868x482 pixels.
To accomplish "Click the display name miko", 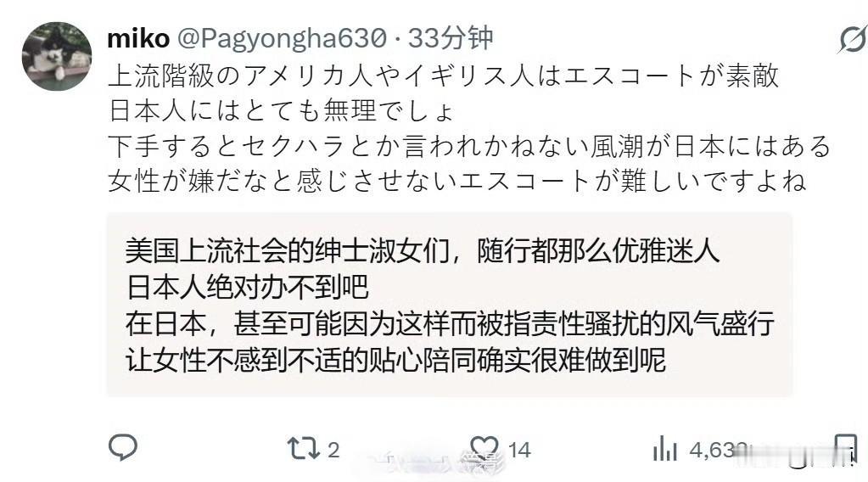I will pos(138,39).
